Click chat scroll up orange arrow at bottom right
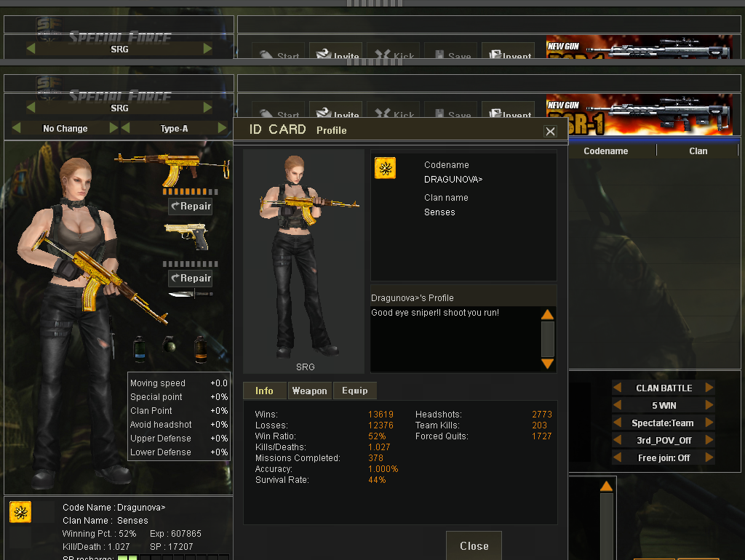 tap(606, 486)
